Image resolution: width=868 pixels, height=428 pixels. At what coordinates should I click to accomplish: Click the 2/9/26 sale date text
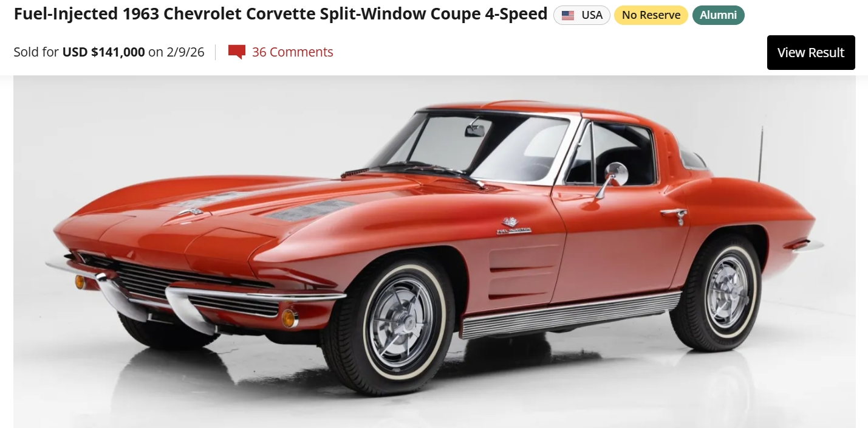pyautogui.click(x=185, y=52)
